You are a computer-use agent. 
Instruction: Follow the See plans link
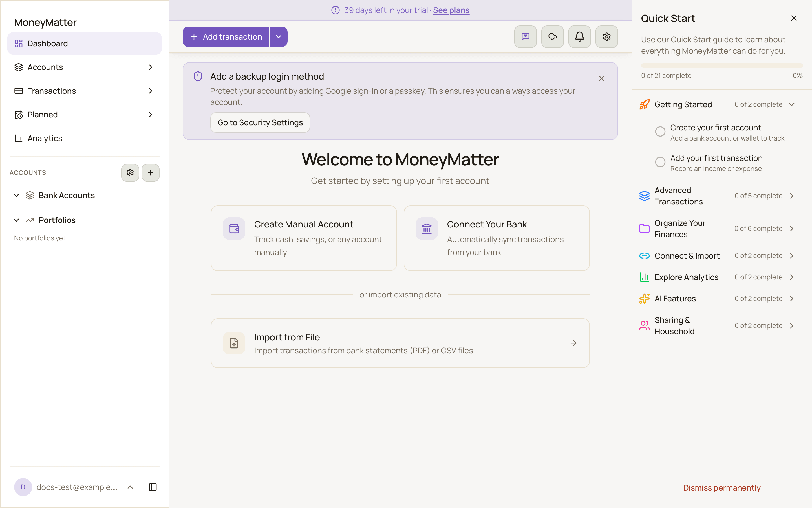[x=451, y=10]
